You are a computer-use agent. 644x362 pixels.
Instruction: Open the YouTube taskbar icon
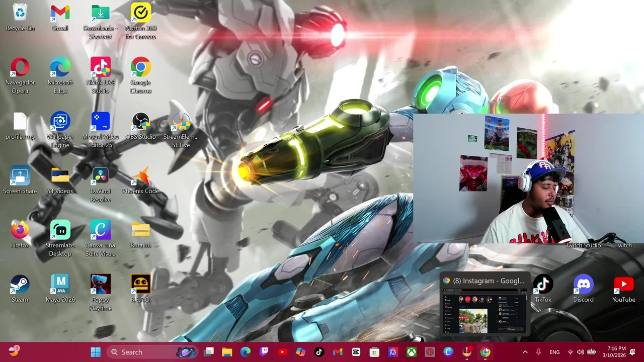(282, 352)
